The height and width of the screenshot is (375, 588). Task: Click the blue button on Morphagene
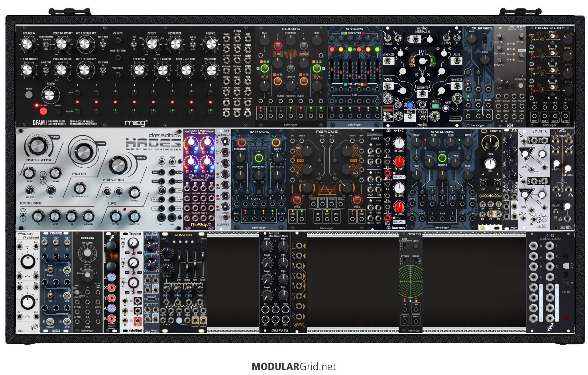410,104
